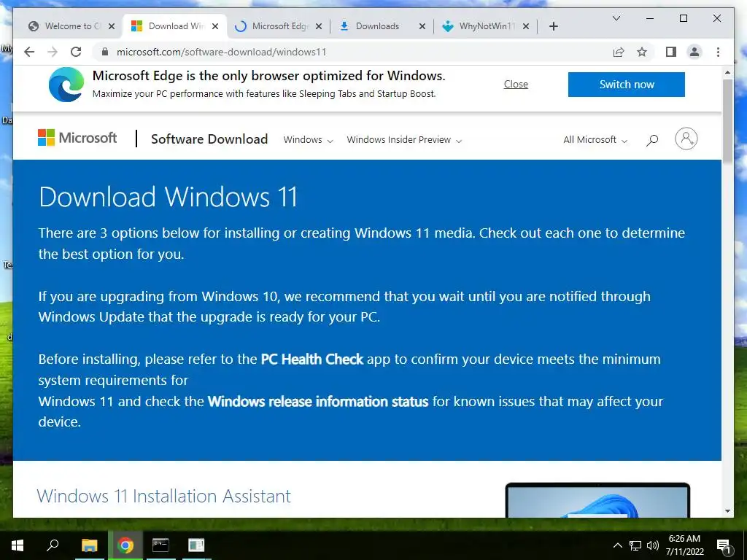Click the laptop image thumbnail
This screenshot has width=747, height=560.
pos(597,500)
